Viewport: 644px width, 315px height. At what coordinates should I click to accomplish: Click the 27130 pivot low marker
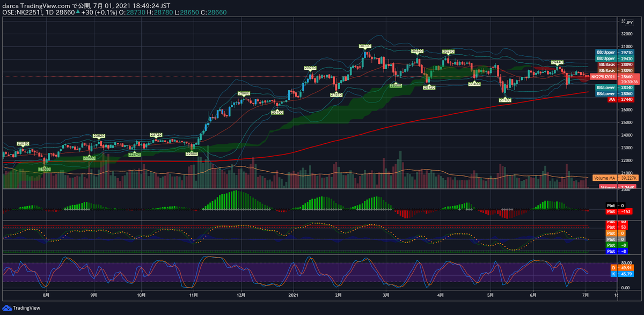[x=504, y=100]
